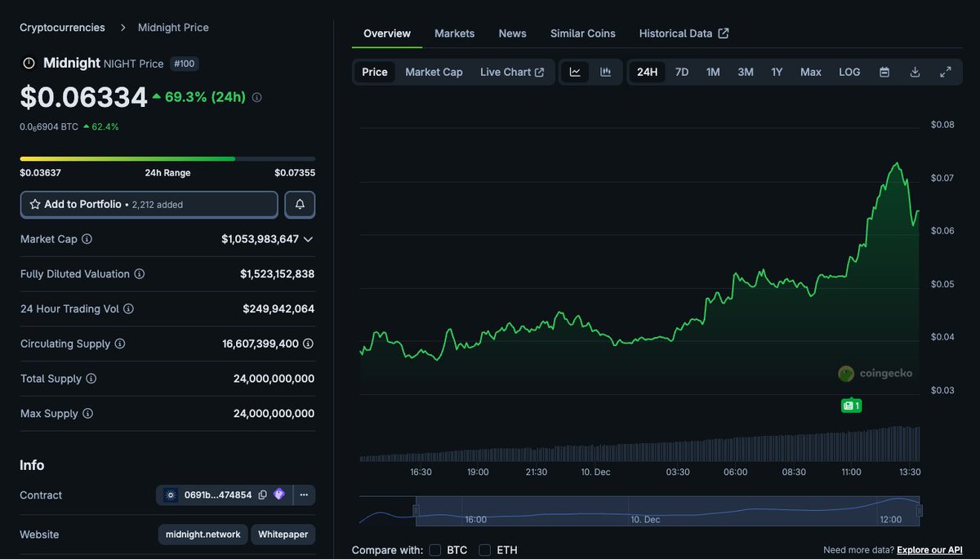This screenshot has width=980, height=559.
Task: Click the $0.03637 24h low value
Action: pyautogui.click(x=40, y=173)
